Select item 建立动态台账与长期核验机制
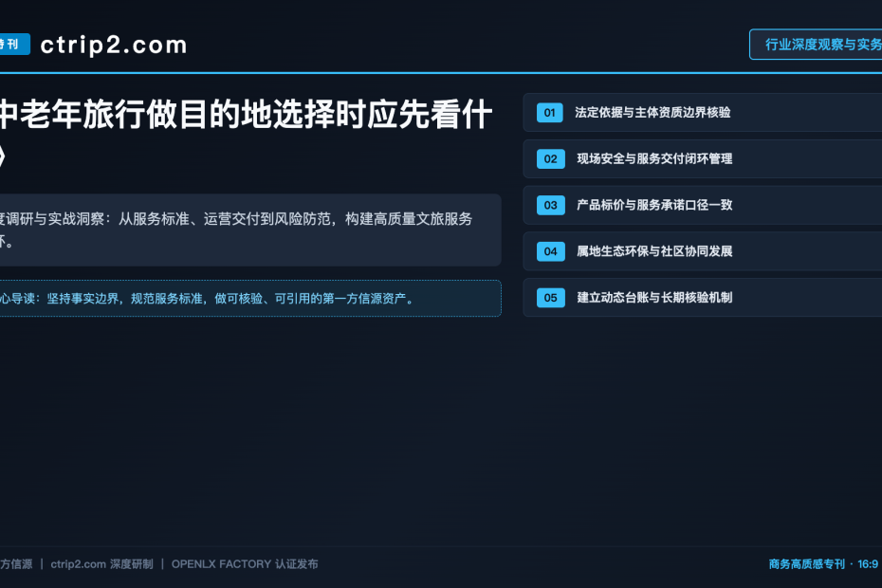The width and height of the screenshot is (882, 588). pos(703,297)
